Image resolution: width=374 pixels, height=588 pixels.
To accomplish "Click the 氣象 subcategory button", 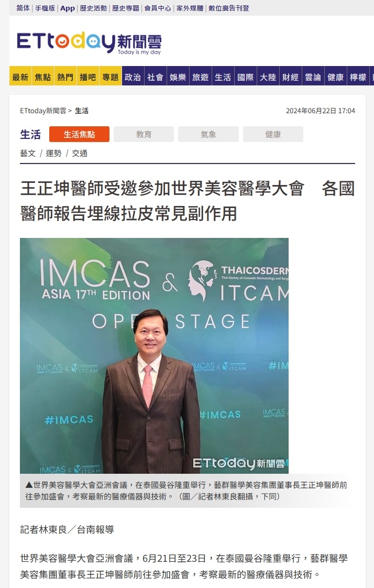I will (x=208, y=134).
